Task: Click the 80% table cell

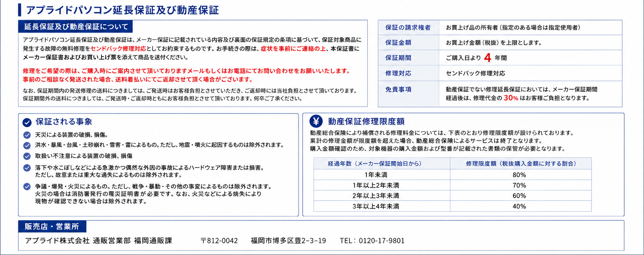Action: (x=521, y=175)
